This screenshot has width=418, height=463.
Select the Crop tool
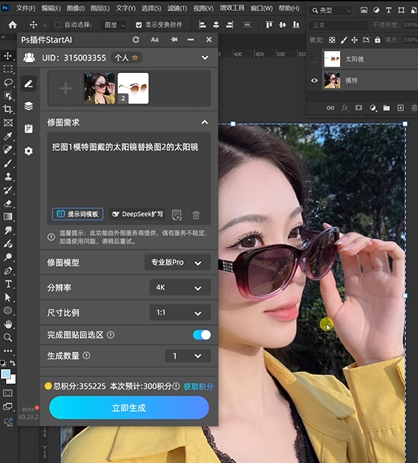8,109
